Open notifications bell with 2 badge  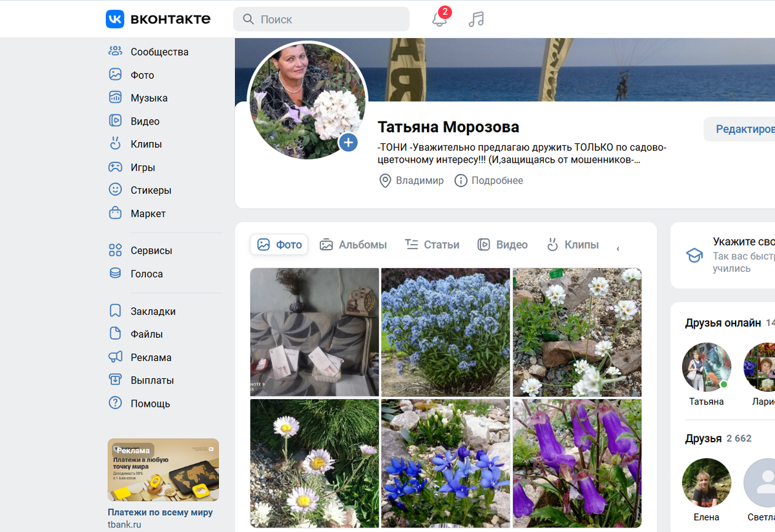[440, 19]
